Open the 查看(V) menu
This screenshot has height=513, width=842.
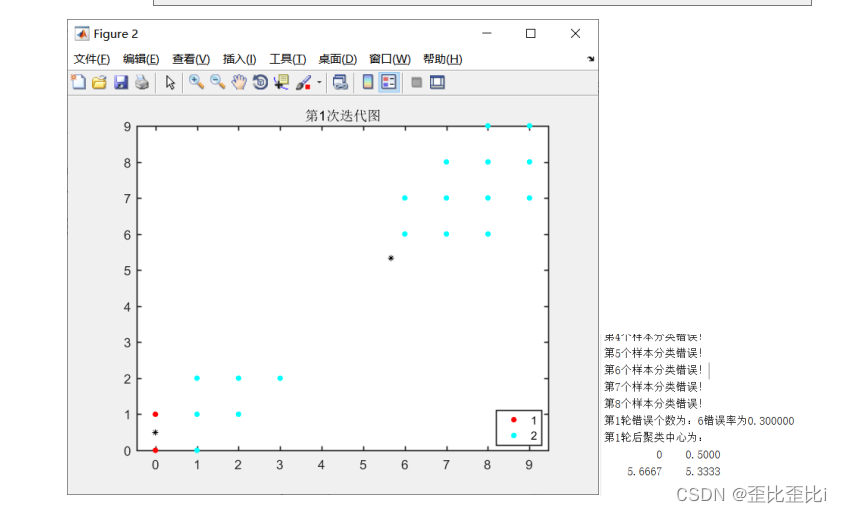pos(191,59)
